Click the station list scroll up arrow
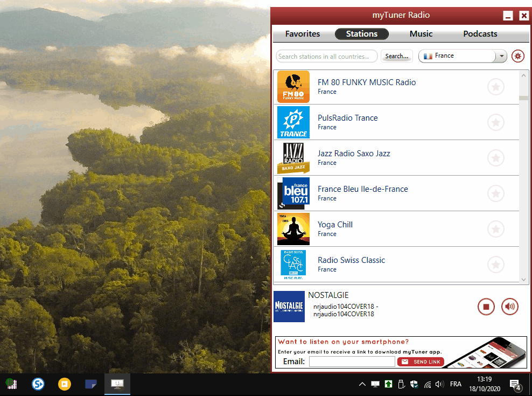 click(x=523, y=75)
